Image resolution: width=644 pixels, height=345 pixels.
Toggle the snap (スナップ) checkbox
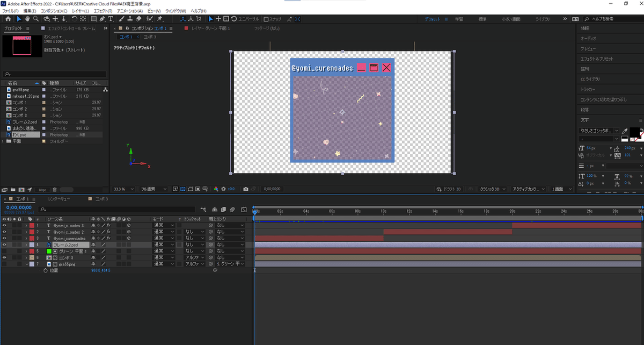tap(266, 19)
